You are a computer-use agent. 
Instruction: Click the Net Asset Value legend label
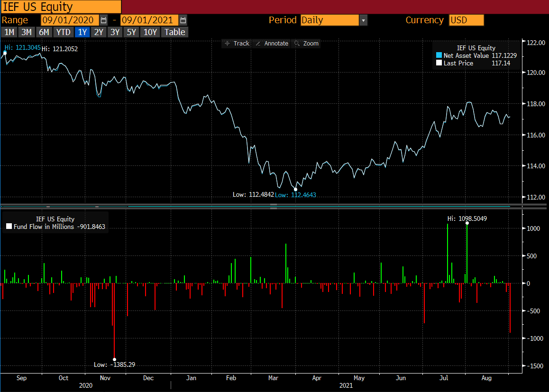466,55
